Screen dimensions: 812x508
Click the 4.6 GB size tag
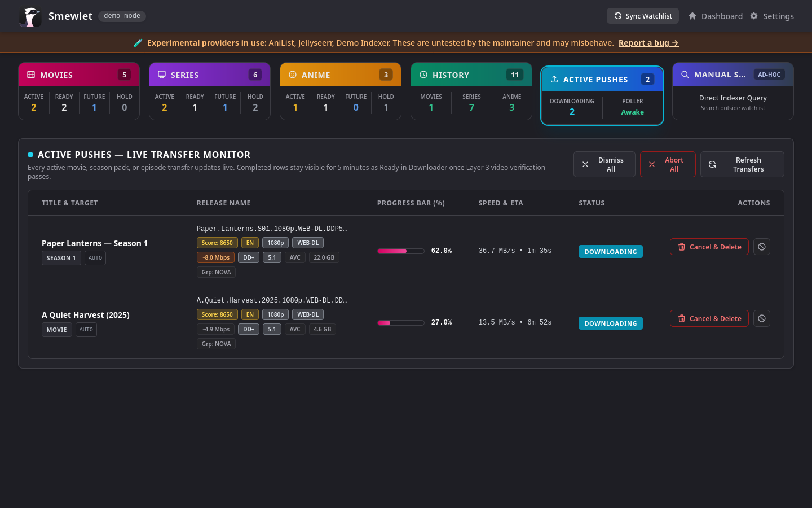[x=323, y=329]
